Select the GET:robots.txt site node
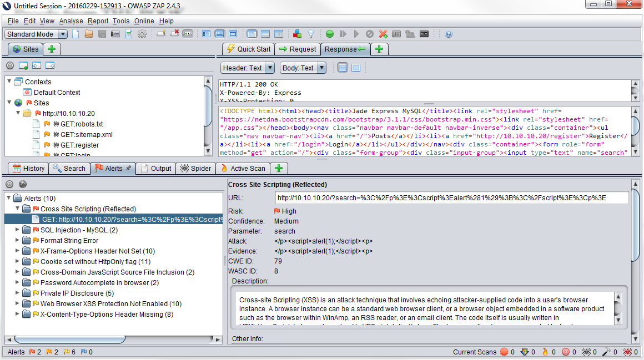644x360 pixels. [x=81, y=124]
